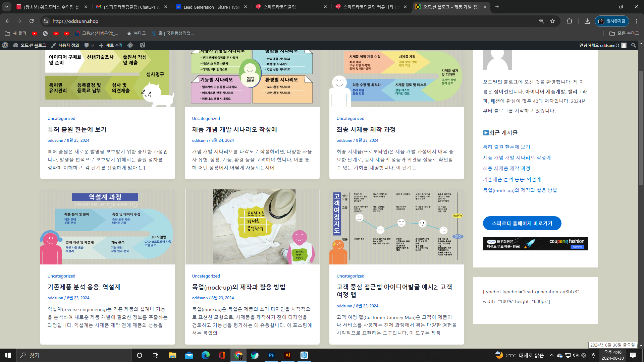Open the 오드.썬 블로그 dashboard link in admin bar

click(30, 45)
